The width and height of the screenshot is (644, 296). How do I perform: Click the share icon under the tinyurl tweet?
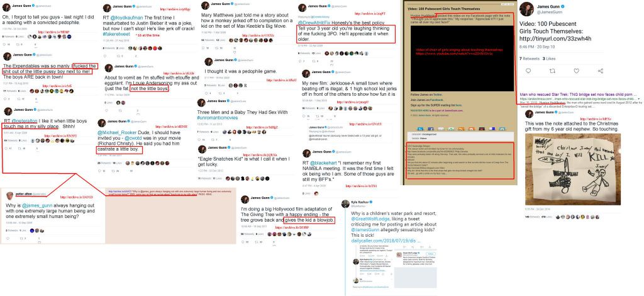click(601, 71)
